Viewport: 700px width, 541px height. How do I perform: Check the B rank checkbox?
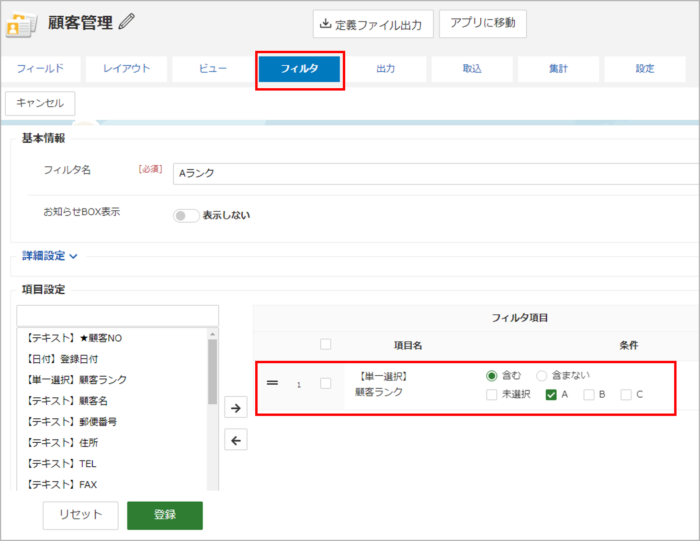pyautogui.click(x=589, y=395)
